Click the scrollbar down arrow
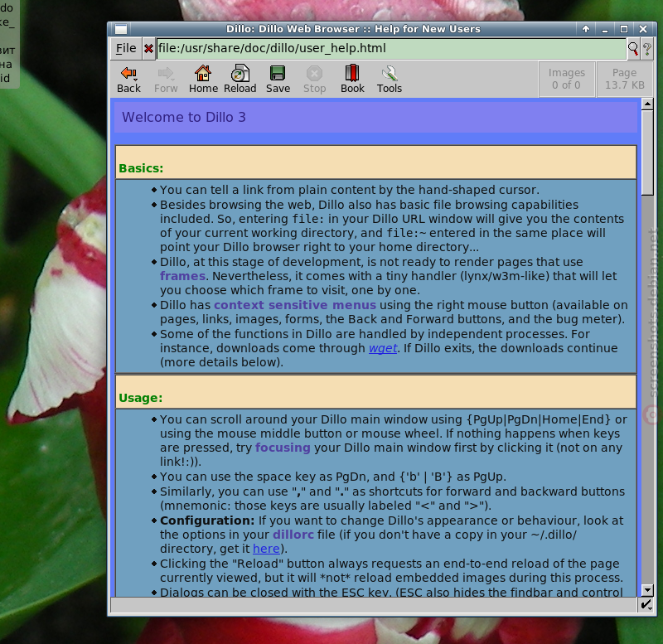This screenshot has height=644, width=663. 647,590
